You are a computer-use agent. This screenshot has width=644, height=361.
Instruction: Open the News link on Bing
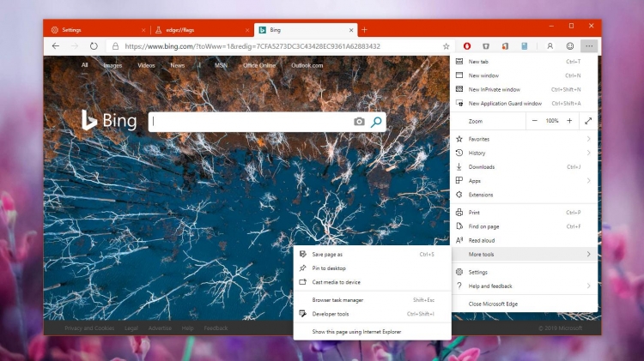click(178, 65)
